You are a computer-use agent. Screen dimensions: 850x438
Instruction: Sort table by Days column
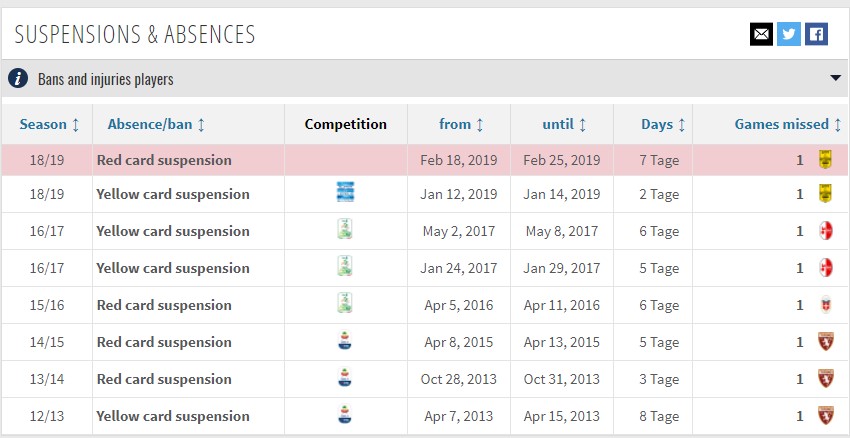(x=663, y=124)
